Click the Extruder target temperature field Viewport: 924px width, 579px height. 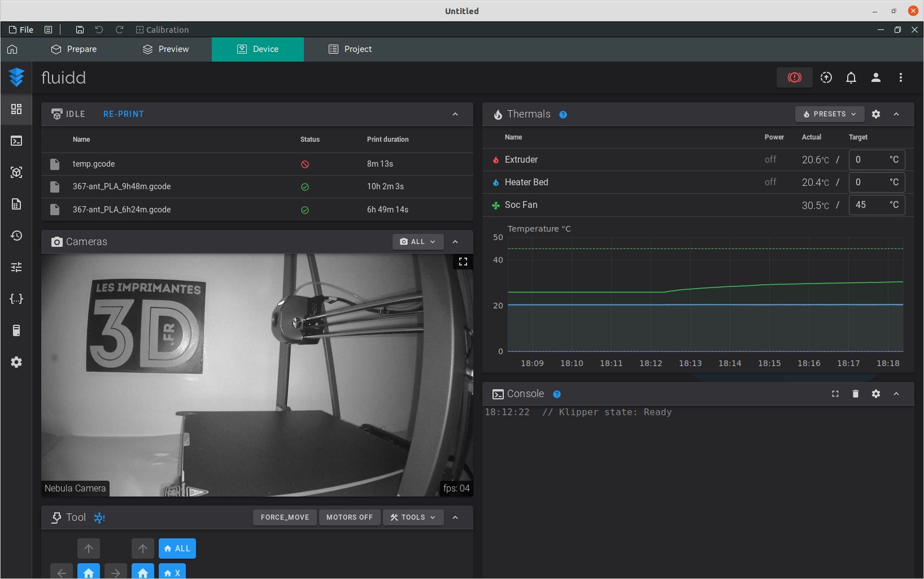pos(869,160)
